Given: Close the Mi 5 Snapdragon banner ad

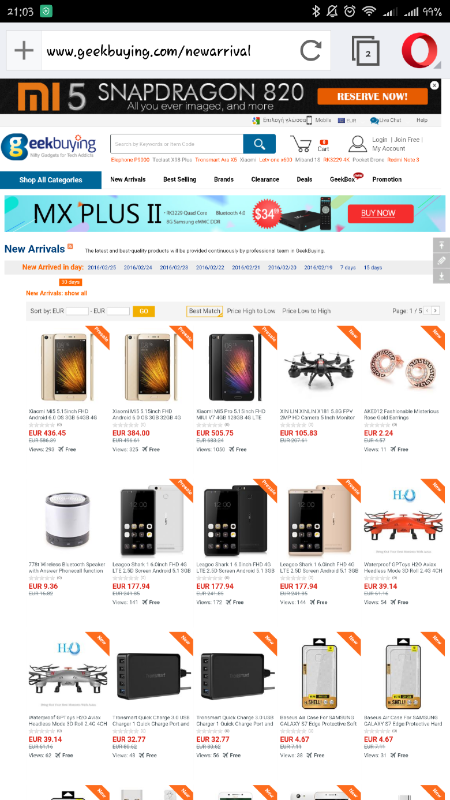Looking at the screenshot, I should (x=434, y=85).
